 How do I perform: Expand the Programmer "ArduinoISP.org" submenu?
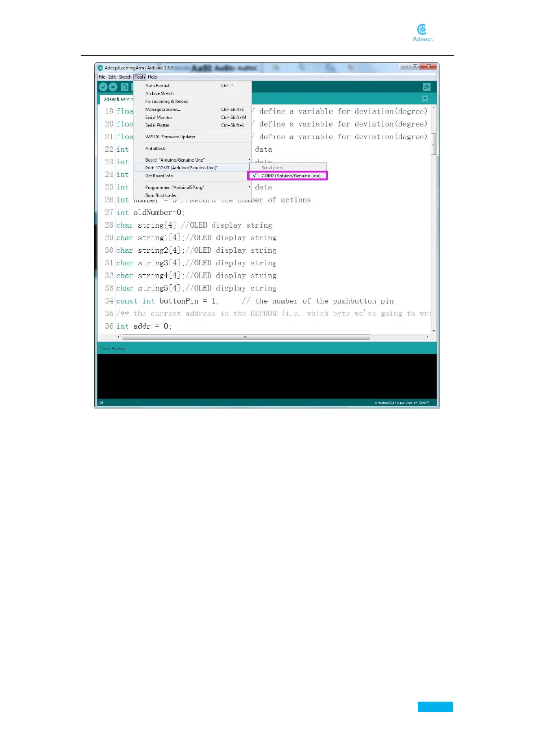pyautogui.click(x=193, y=187)
